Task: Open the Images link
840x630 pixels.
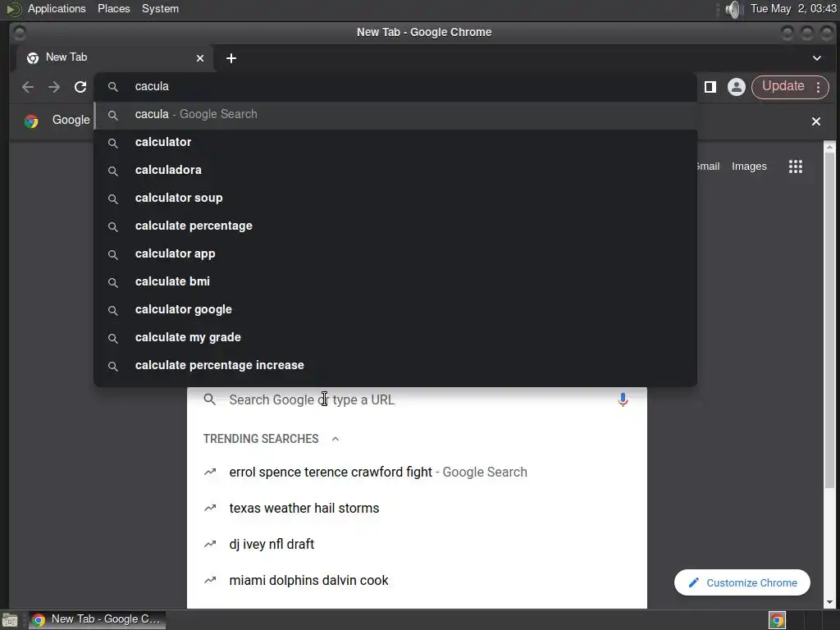Action: click(x=749, y=167)
